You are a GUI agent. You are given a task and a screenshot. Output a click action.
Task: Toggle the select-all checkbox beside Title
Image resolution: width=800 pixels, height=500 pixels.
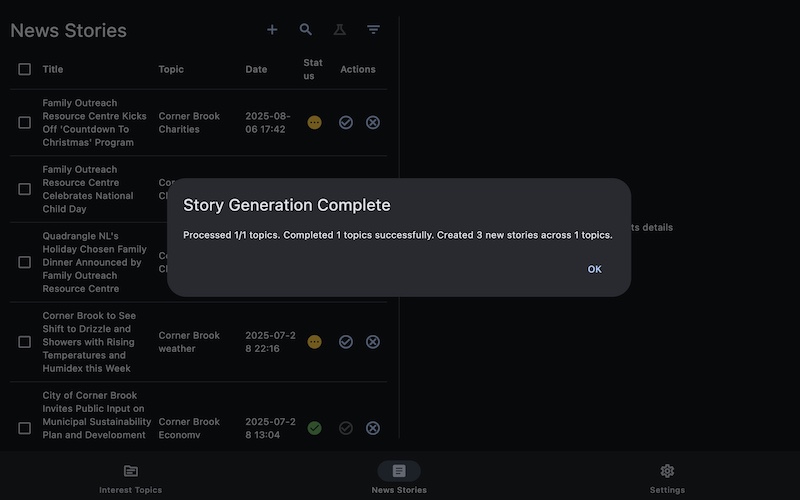pos(24,69)
